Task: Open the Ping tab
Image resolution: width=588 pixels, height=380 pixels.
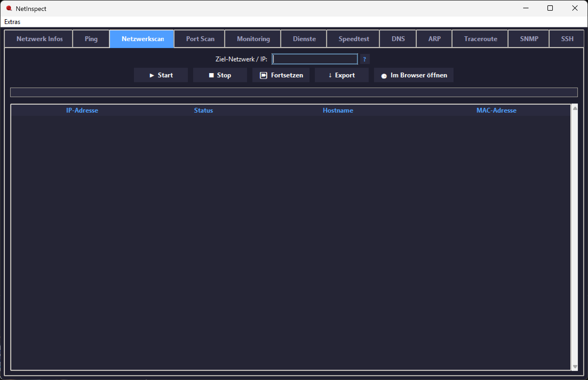Action: 91,39
